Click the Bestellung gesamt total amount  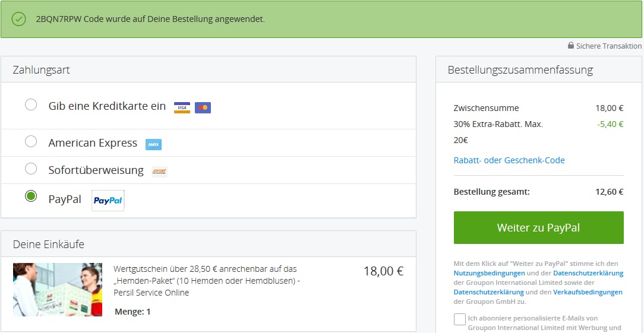609,192
